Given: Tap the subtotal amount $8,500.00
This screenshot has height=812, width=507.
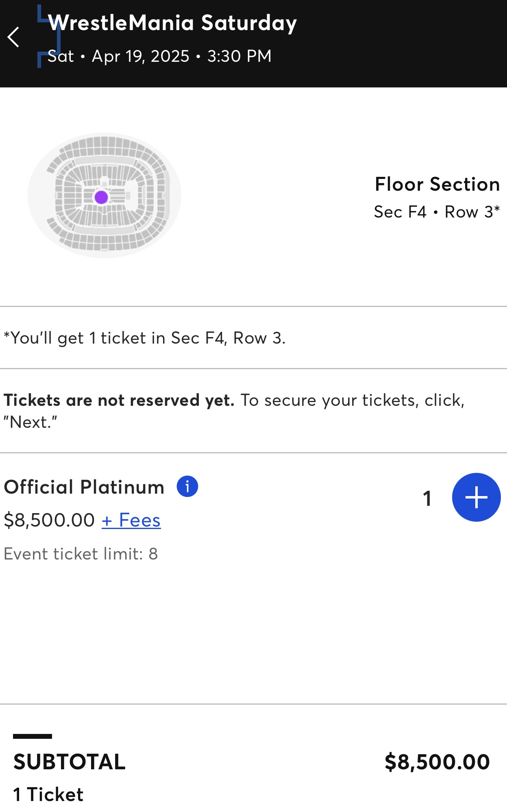Looking at the screenshot, I should [x=437, y=762].
